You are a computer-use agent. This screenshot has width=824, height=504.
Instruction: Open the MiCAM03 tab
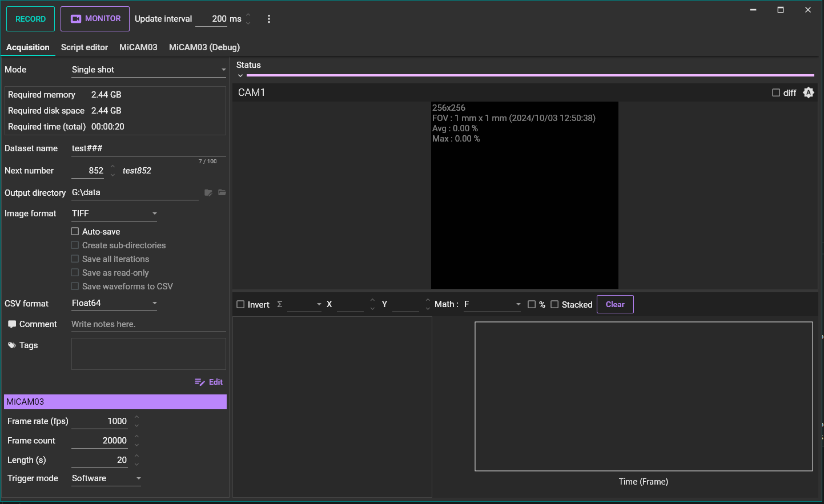(138, 47)
